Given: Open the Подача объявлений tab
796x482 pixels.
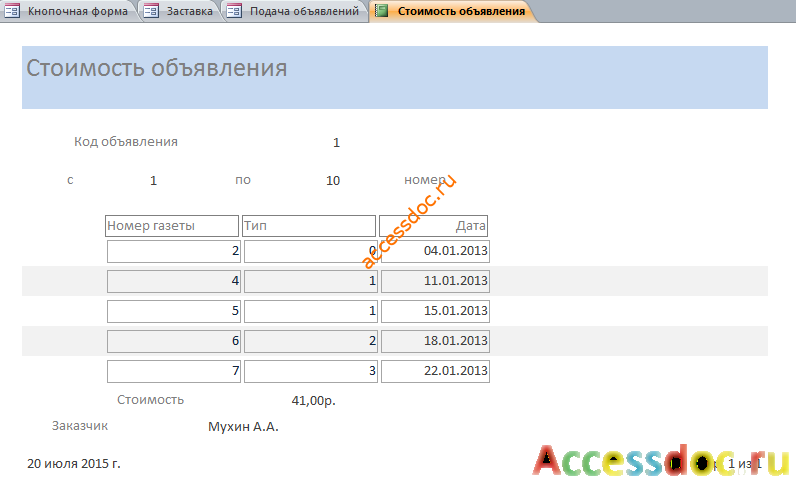Looking at the screenshot, I should point(294,11).
